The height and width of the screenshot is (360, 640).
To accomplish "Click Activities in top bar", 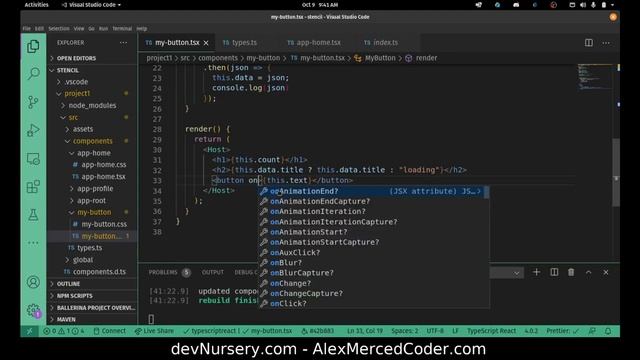I will (x=36, y=5).
